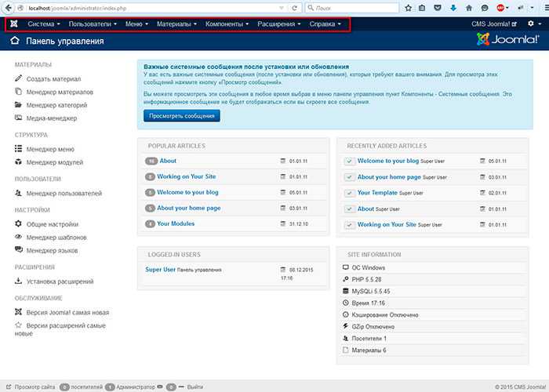Toggle publish check for Your Template
Image resolution: width=549 pixels, height=392 pixels.
[x=349, y=193]
